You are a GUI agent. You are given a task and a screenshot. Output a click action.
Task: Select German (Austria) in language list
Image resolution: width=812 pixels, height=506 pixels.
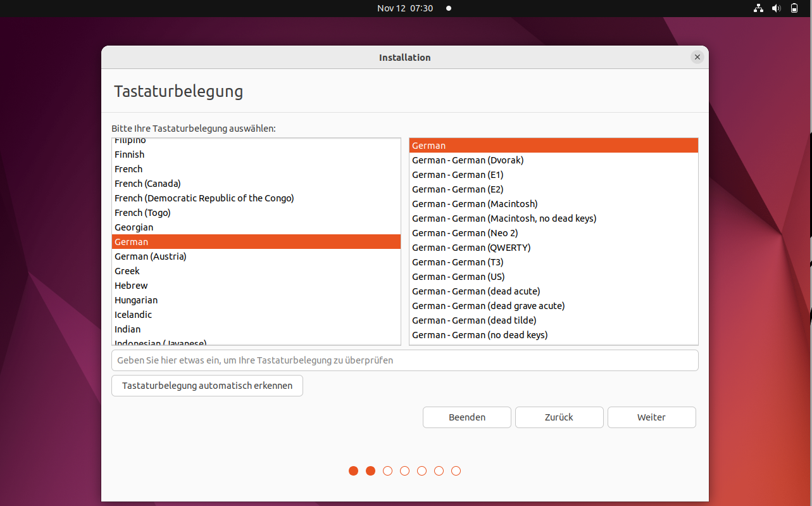tap(151, 256)
